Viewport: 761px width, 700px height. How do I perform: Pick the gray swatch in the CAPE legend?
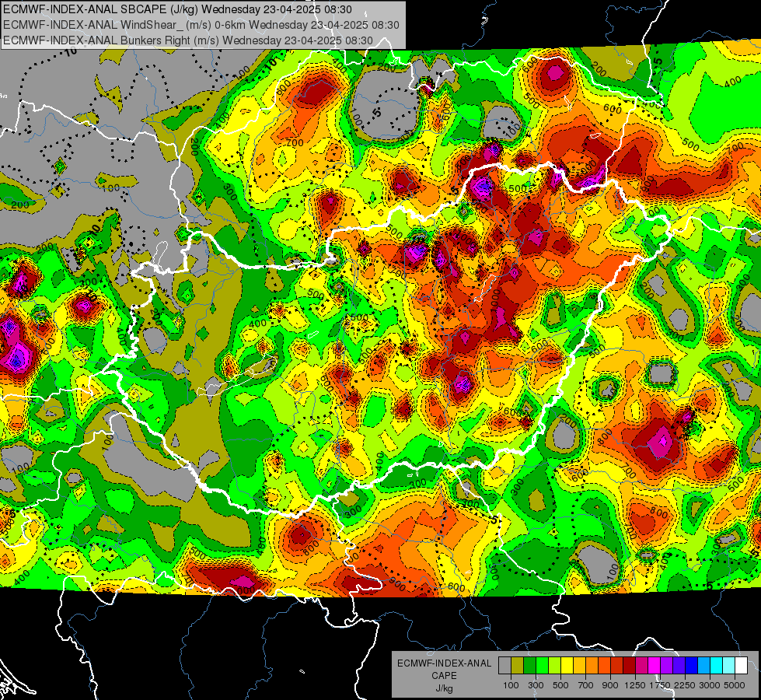[x=504, y=666]
